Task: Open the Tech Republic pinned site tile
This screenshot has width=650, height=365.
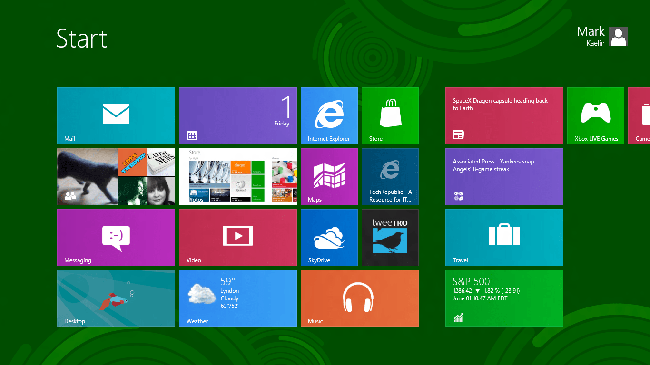Action: coord(390,176)
